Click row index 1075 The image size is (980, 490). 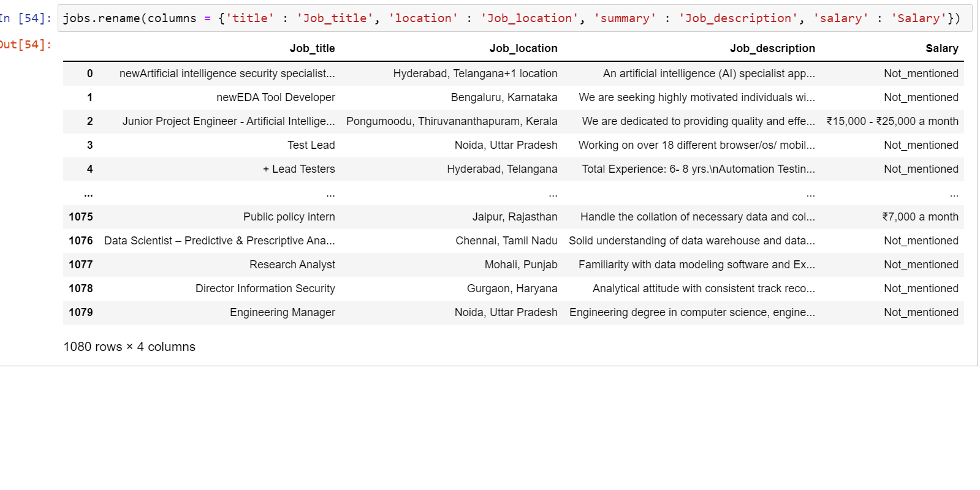pos(81,217)
